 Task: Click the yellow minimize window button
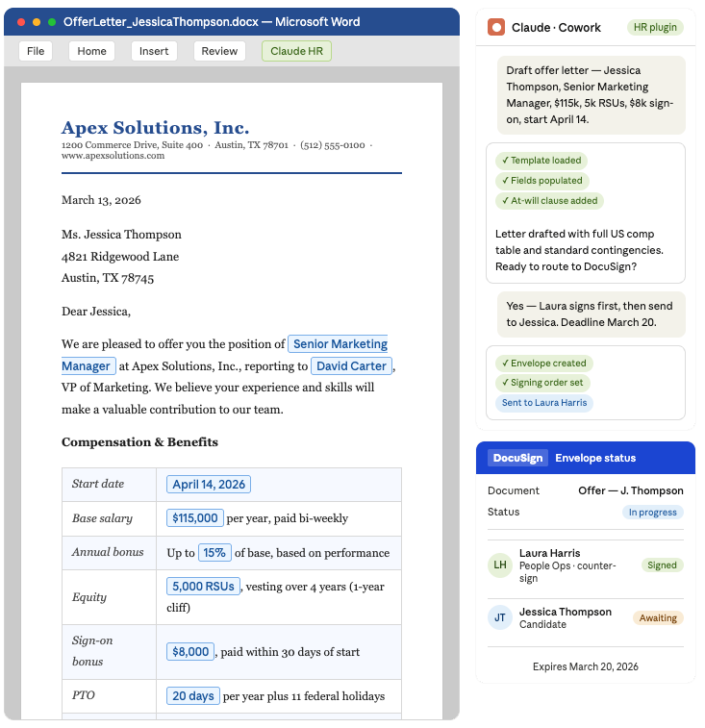pos(37,22)
